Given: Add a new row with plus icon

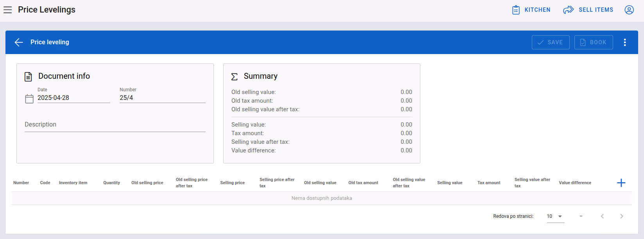Looking at the screenshot, I should pos(621,183).
